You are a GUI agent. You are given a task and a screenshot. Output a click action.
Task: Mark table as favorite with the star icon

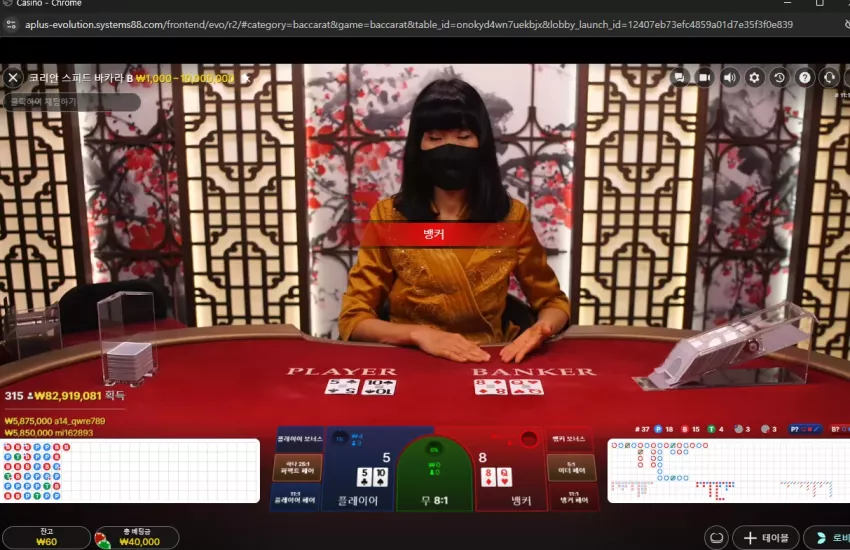point(246,78)
